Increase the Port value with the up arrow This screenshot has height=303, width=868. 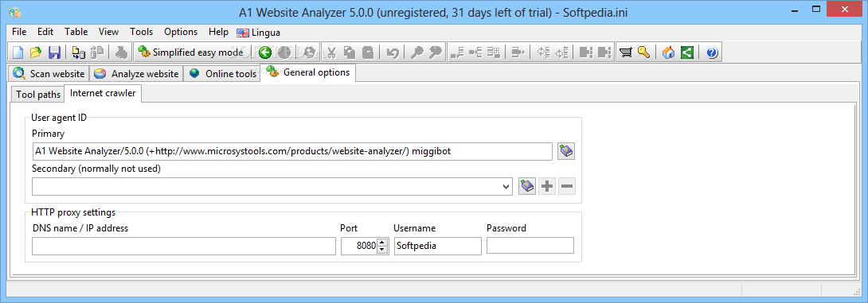point(382,243)
